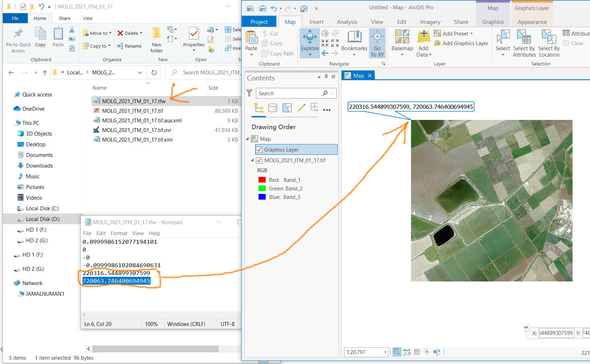Screen dimensions: 590x364
Task: Open the Analysis ribbon tab
Action: [347, 22]
